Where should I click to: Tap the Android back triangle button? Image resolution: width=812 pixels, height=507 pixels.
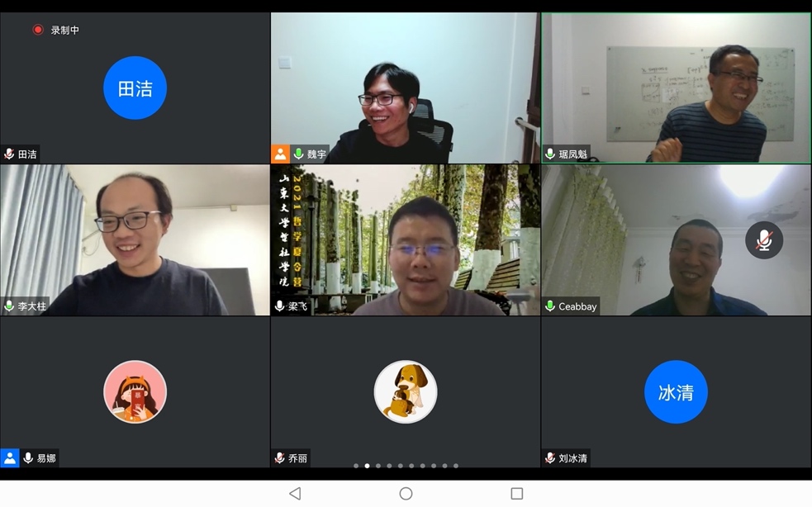tap(295, 494)
